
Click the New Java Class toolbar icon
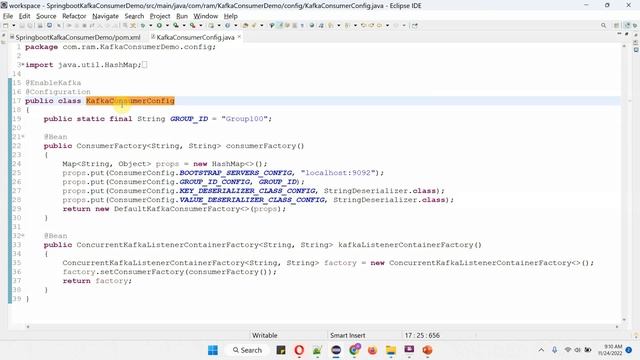227,25
